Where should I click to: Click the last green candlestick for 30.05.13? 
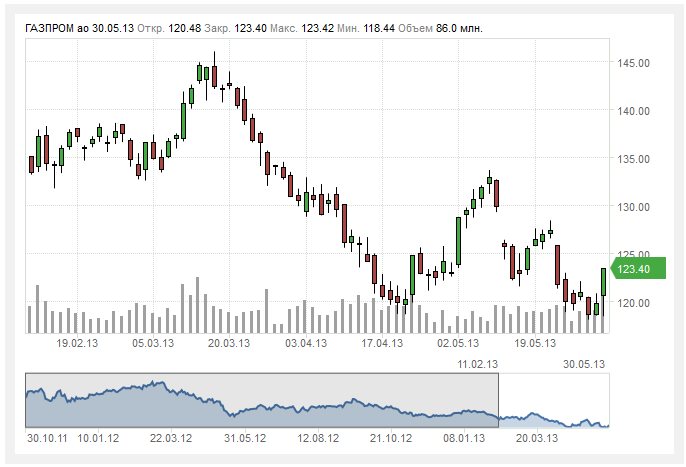point(603,282)
